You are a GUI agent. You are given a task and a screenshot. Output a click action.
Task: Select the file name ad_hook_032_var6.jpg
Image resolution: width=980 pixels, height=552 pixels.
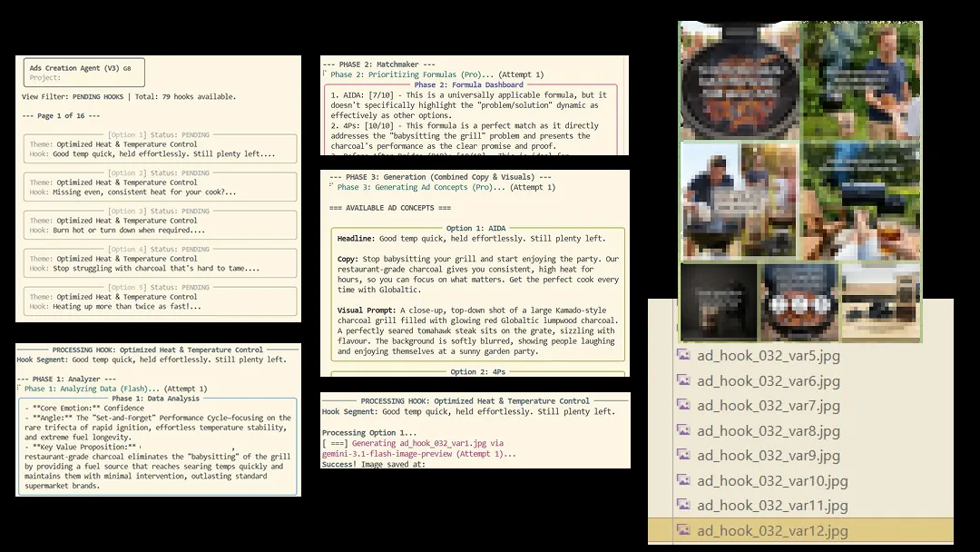769,380
